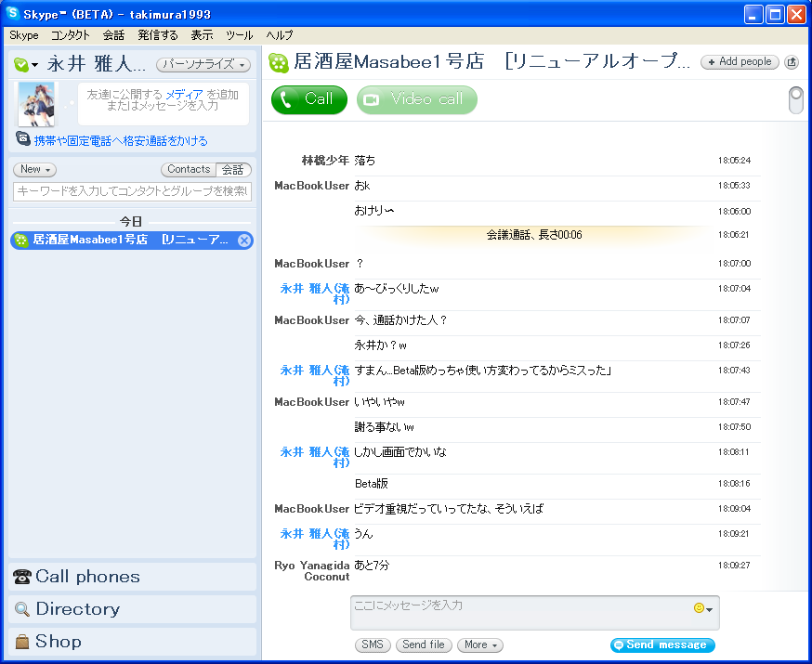812x664 pixels.
Task: Switch to the Contacts tab
Action: click(189, 169)
